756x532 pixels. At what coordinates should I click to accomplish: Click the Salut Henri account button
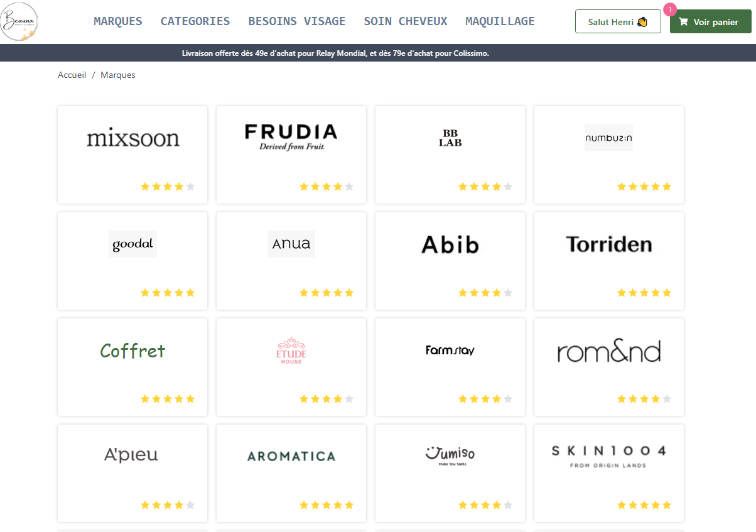(x=618, y=21)
